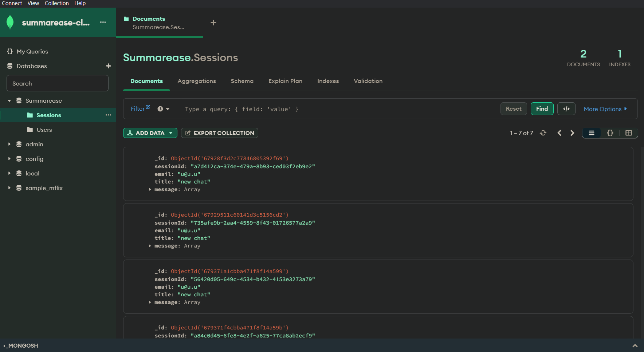Click the sample_mflix database icon
Image resolution: width=644 pixels, height=352 pixels.
pyautogui.click(x=19, y=188)
